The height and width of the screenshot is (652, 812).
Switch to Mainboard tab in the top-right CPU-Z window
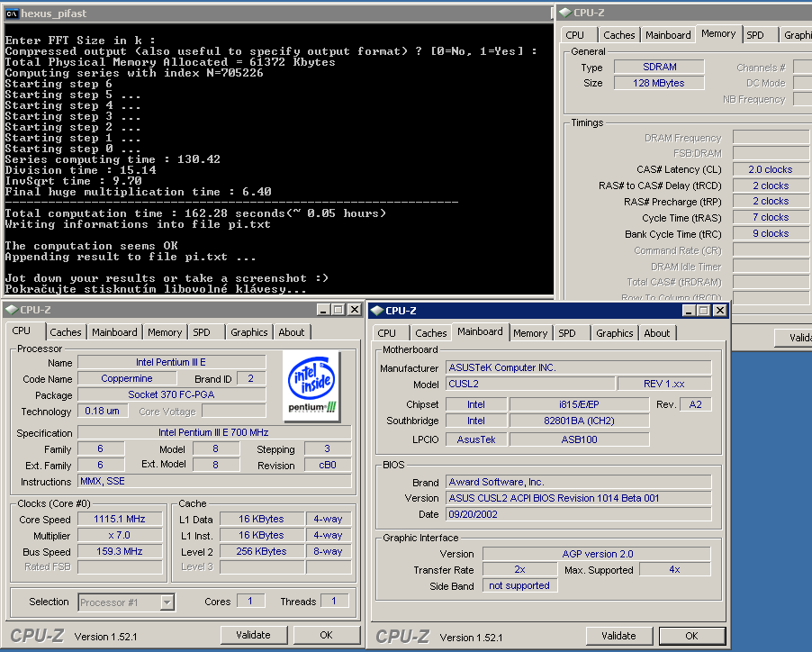coord(670,35)
